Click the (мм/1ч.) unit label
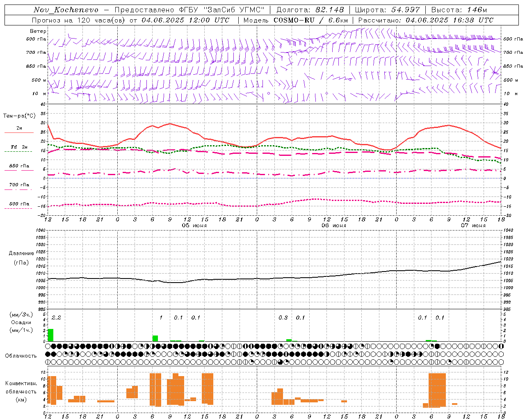The image size is (525, 420). pos(21,330)
